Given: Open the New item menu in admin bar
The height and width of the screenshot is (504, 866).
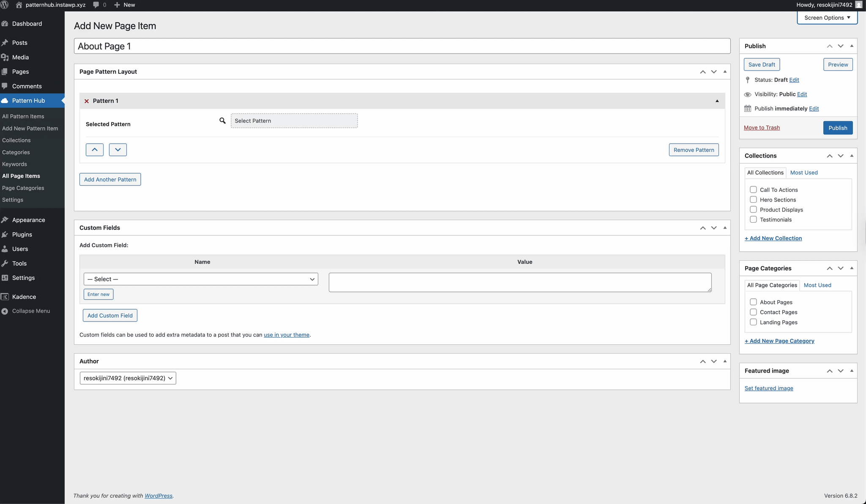Looking at the screenshot, I should pyautogui.click(x=124, y=5).
